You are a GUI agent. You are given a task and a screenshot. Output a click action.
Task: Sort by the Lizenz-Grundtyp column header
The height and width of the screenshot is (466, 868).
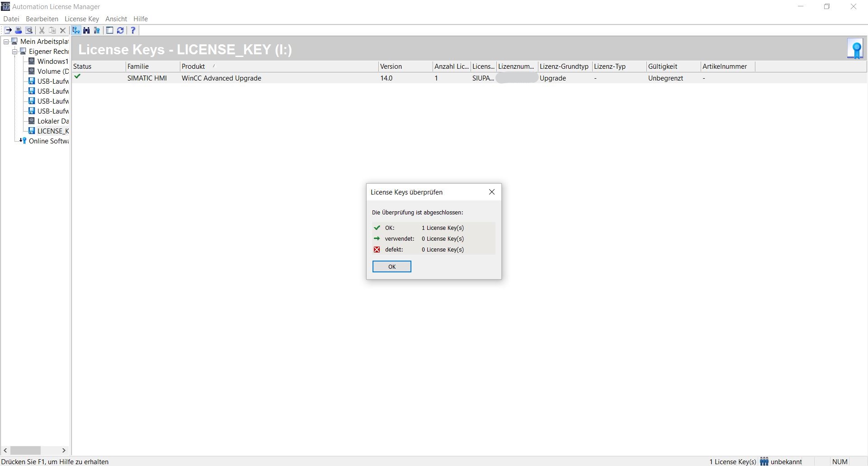coord(565,67)
